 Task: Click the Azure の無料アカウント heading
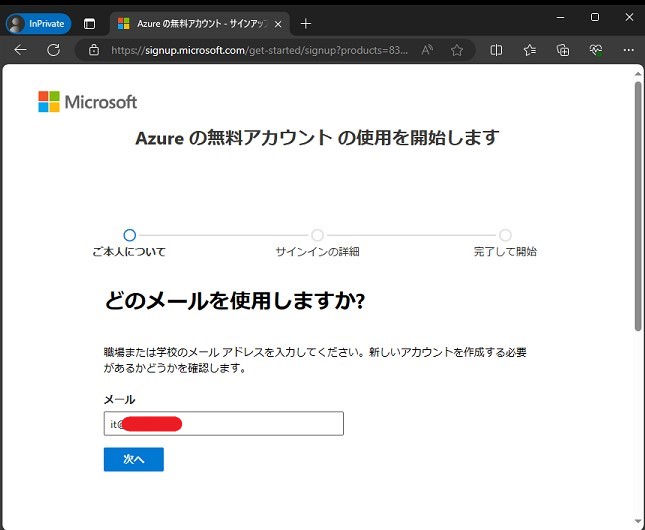[317, 137]
